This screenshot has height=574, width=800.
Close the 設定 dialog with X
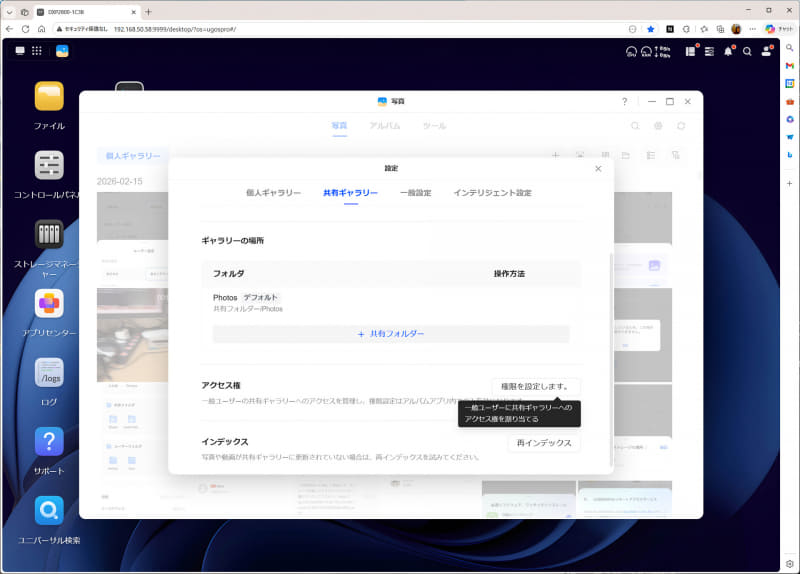pyautogui.click(x=598, y=168)
